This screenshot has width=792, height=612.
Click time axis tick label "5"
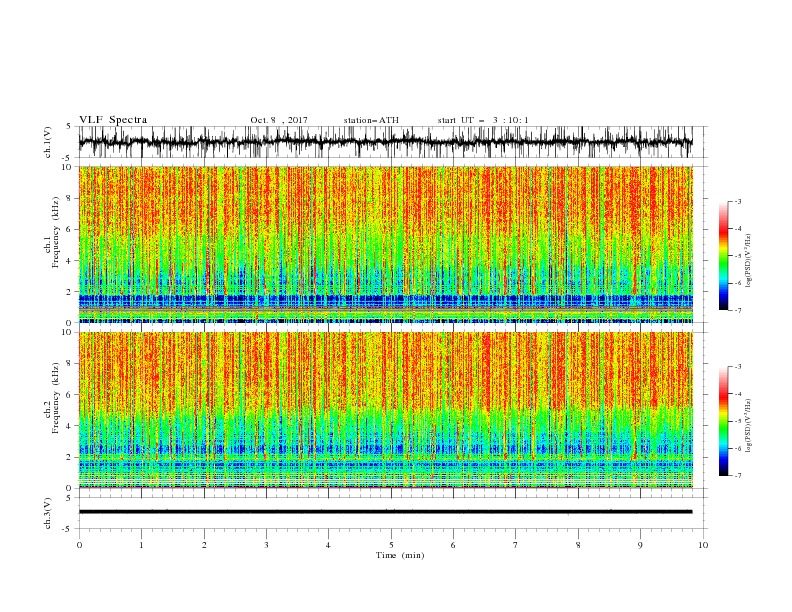[x=391, y=545]
